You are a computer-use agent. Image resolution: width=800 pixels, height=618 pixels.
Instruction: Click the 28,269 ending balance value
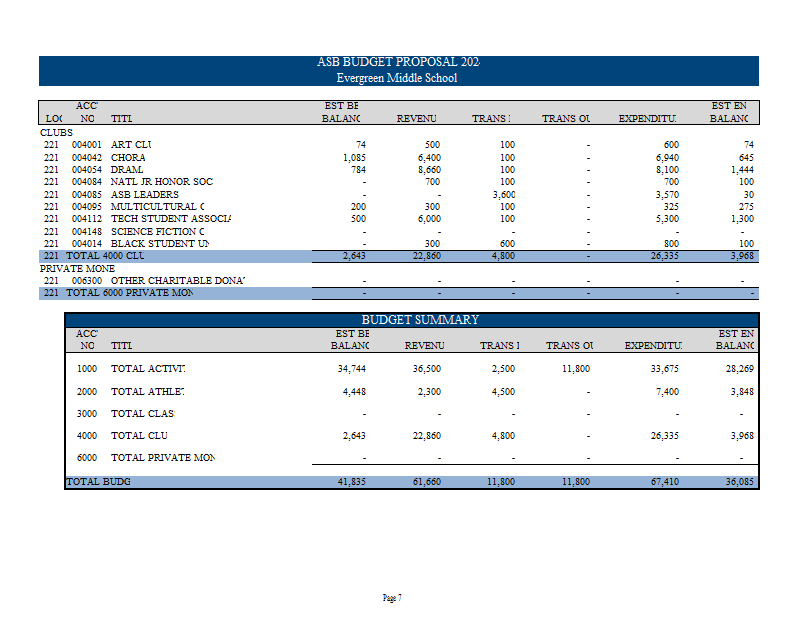pos(740,368)
